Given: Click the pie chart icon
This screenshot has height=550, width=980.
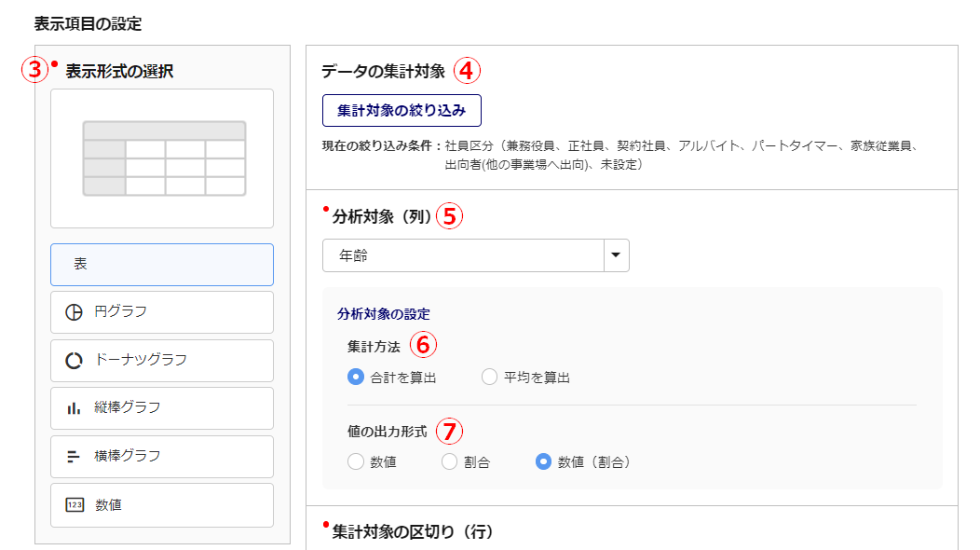Looking at the screenshot, I should (74, 312).
